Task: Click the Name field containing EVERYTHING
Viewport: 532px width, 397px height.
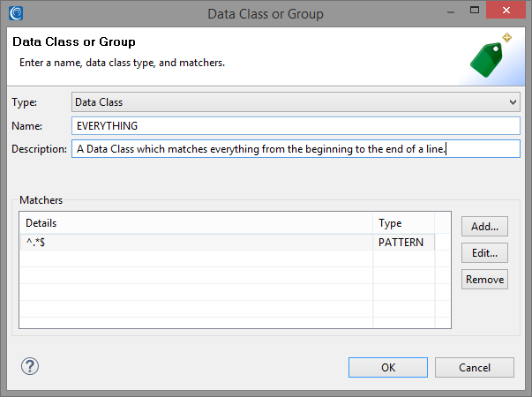Action: [296, 126]
